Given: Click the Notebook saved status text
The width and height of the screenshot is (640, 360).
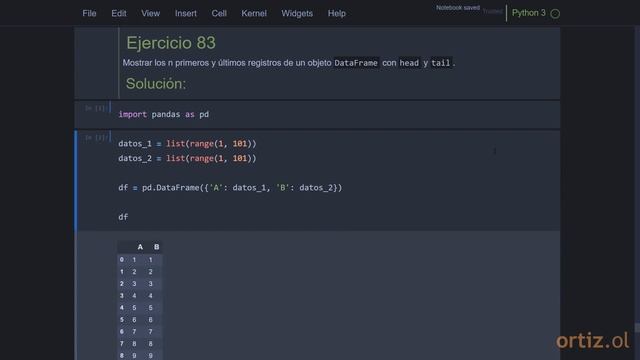Looking at the screenshot, I should pyautogui.click(x=458, y=8).
